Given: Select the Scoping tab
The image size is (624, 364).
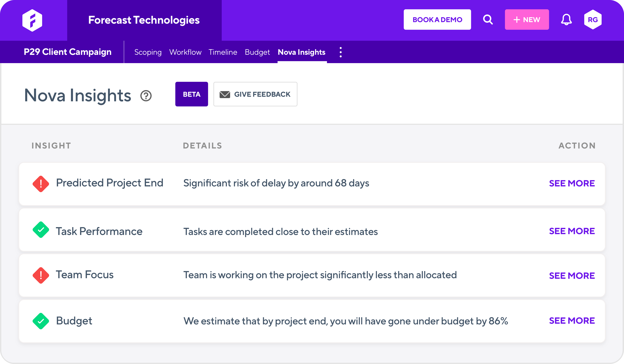Looking at the screenshot, I should [148, 52].
